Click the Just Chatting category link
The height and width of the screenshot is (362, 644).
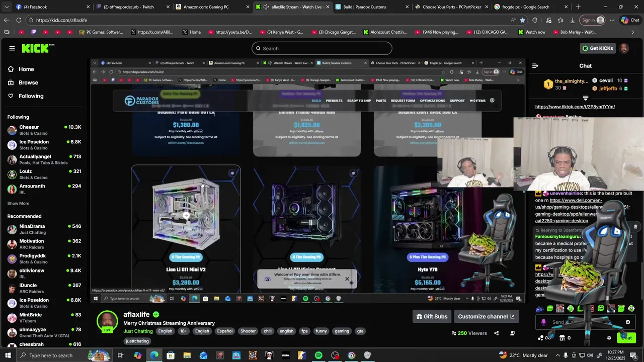(x=138, y=331)
